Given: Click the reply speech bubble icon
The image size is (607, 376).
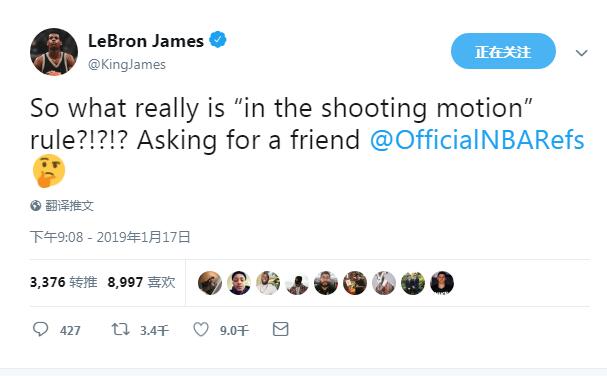Looking at the screenshot, I should [40, 330].
